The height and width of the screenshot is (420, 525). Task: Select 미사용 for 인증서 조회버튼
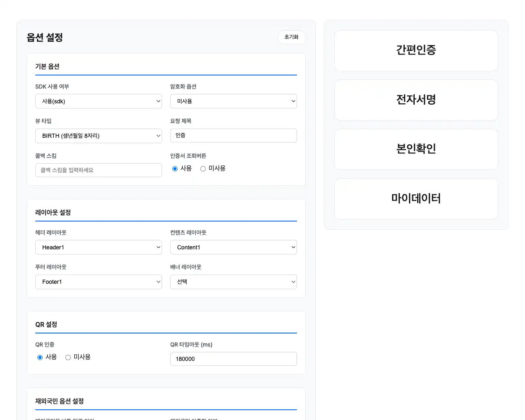coord(203,168)
